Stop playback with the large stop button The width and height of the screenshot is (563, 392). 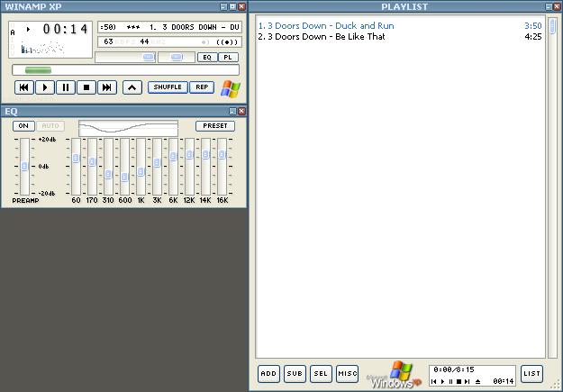tap(86, 87)
